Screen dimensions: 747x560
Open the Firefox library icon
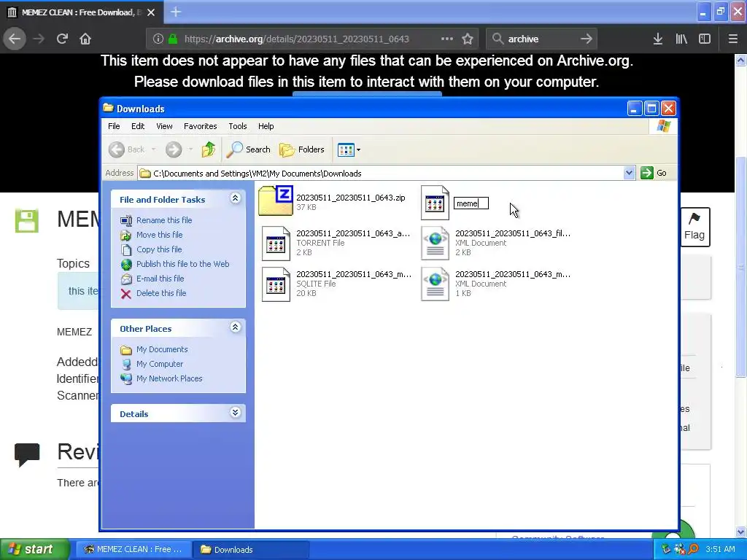tap(681, 39)
